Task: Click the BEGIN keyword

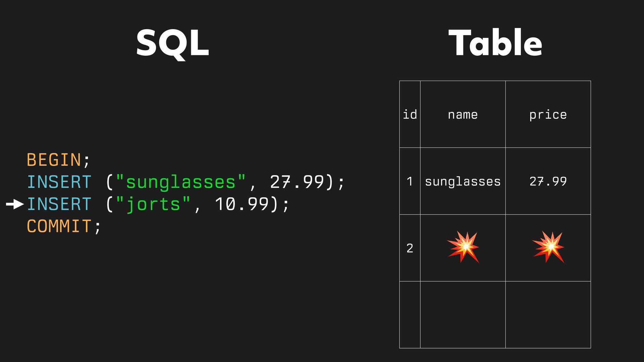Action: (x=54, y=160)
